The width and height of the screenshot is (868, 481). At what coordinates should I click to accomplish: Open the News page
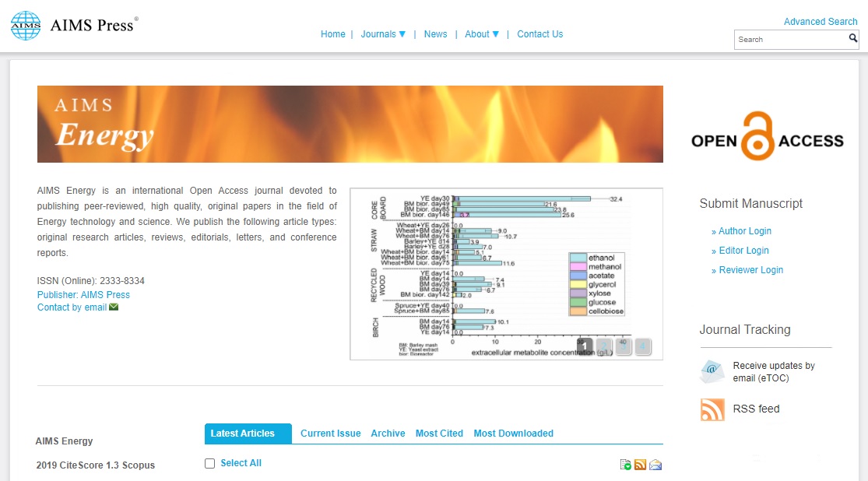pos(436,34)
